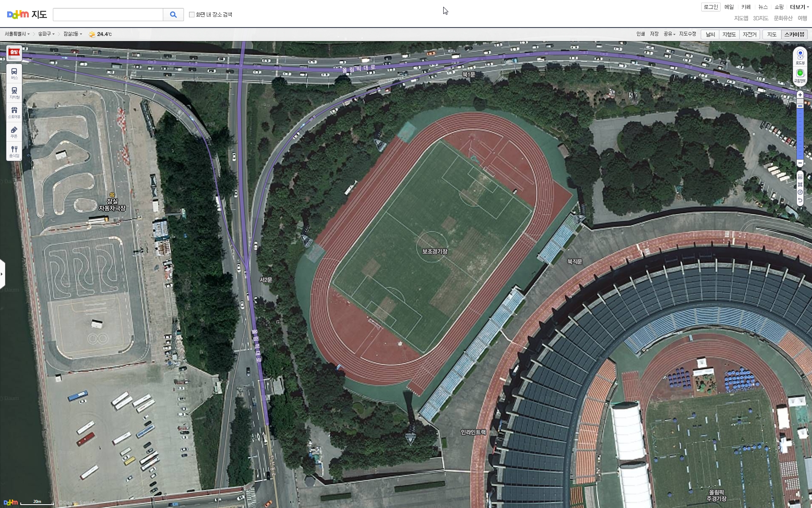Screen dimensions: 812x508
Task: Activate 로드뷰 road view mode
Action: (800, 57)
